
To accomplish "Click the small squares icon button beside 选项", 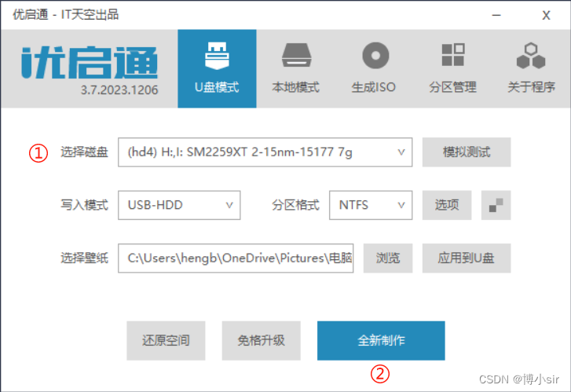I will 496,205.
